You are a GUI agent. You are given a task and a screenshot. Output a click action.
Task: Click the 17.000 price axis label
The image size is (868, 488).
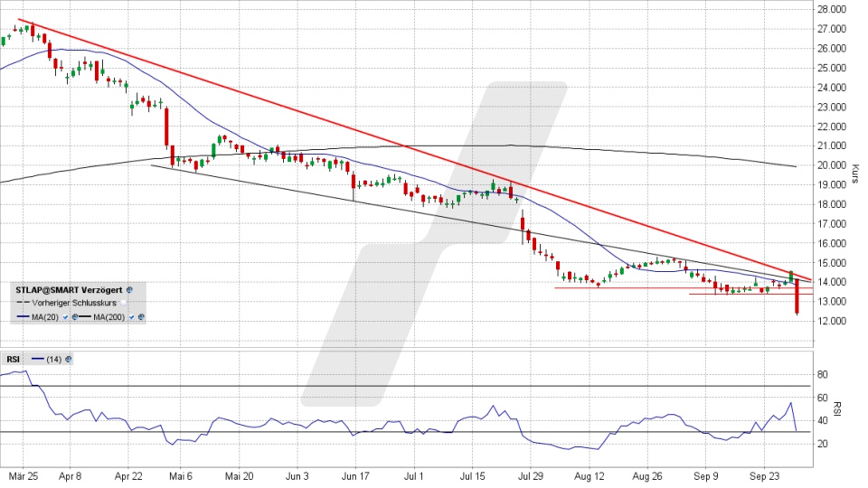[x=832, y=224]
